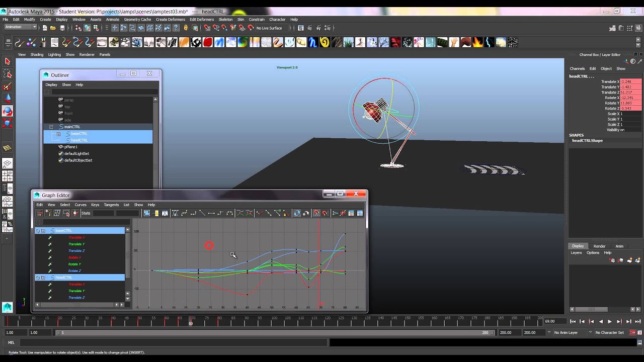This screenshot has width=644, height=362.
Task: Click the red ball paint effects brush
Action: coord(207,43)
